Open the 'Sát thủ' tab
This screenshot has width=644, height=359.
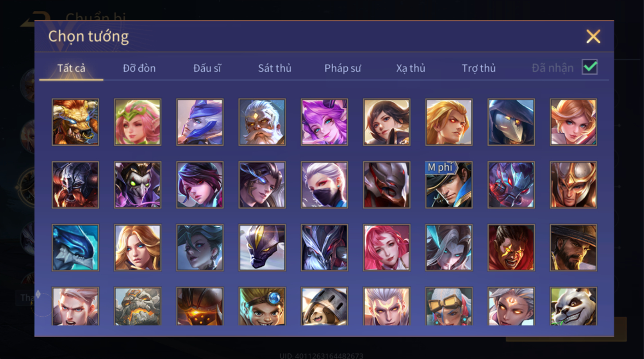click(274, 68)
